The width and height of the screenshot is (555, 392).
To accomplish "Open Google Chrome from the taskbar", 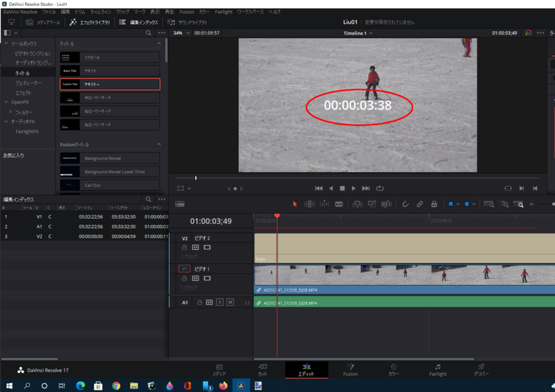I will (116, 385).
